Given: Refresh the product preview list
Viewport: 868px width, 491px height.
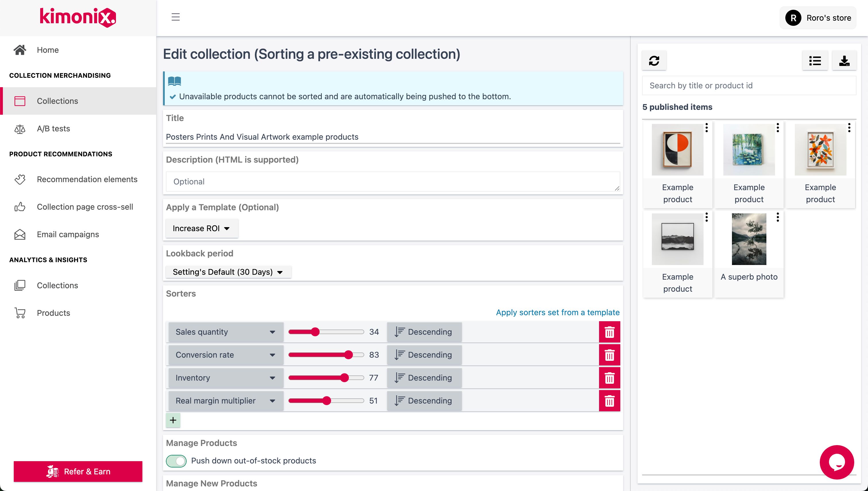Looking at the screenshot, I should (x=654, y=61).
